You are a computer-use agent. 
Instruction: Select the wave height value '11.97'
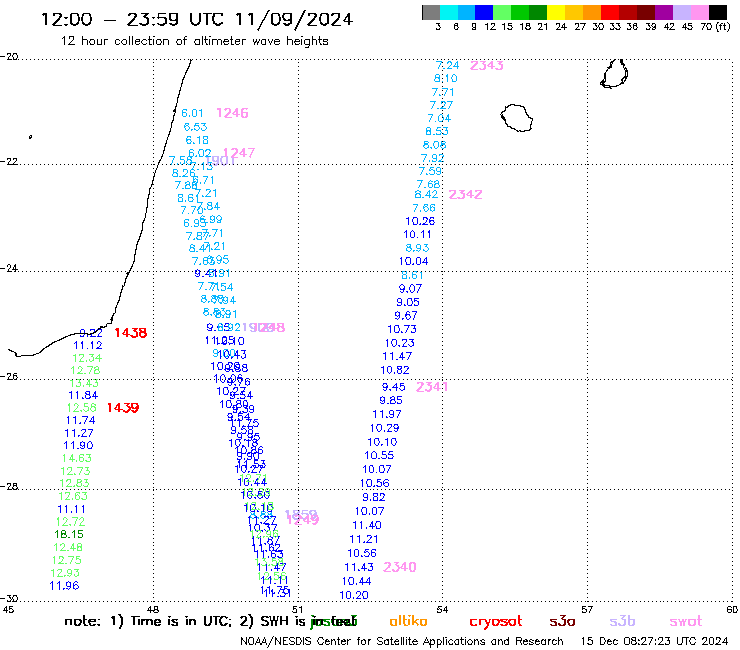(387, 414)
